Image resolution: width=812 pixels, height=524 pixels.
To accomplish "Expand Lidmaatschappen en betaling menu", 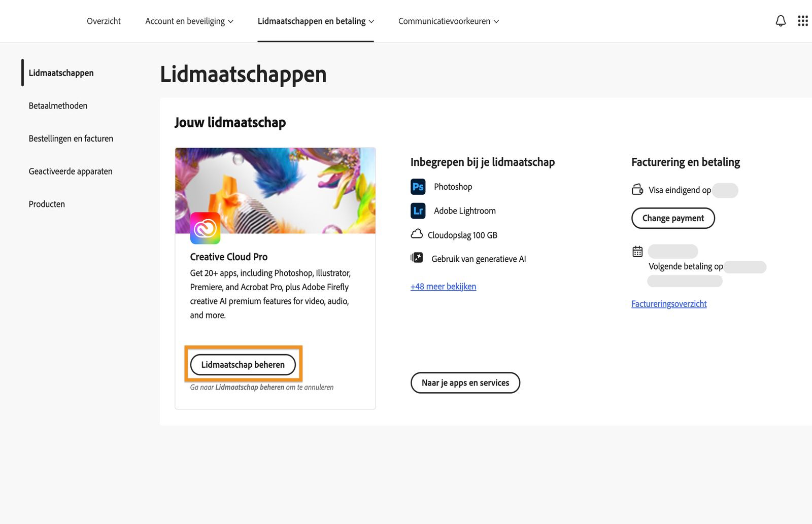I will [x=316, y=21].
